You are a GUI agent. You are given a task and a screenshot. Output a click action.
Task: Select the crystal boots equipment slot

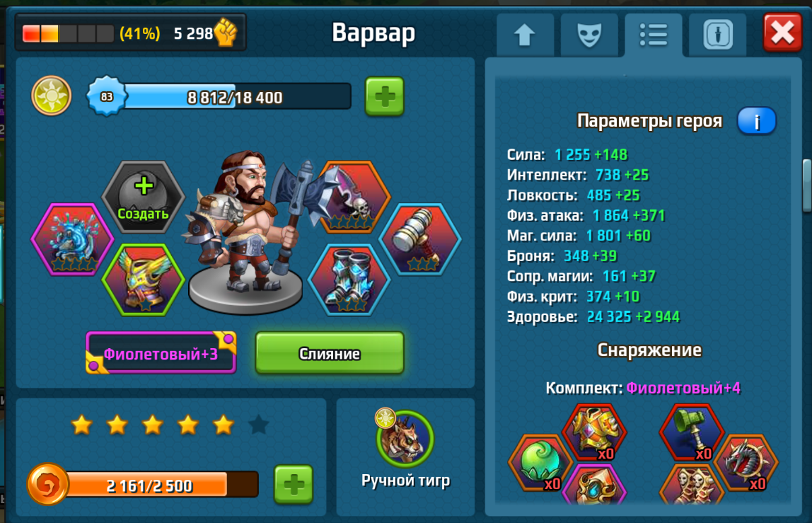(349, 280)
